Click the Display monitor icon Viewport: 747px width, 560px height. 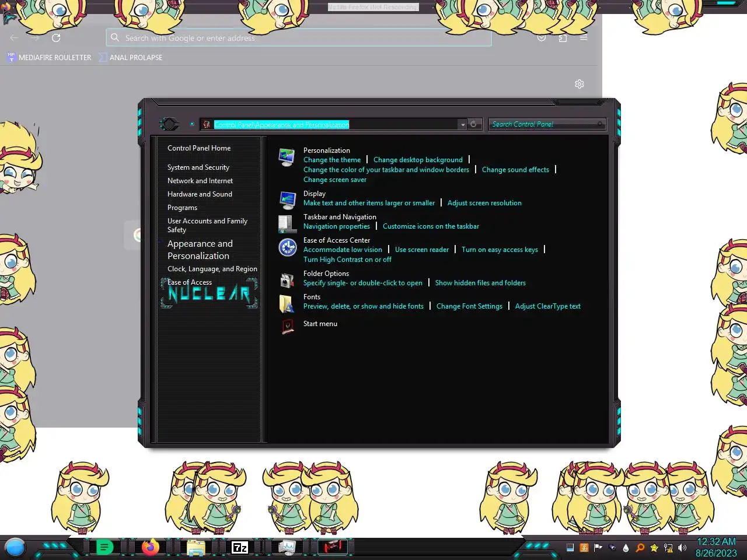(287, 201)
